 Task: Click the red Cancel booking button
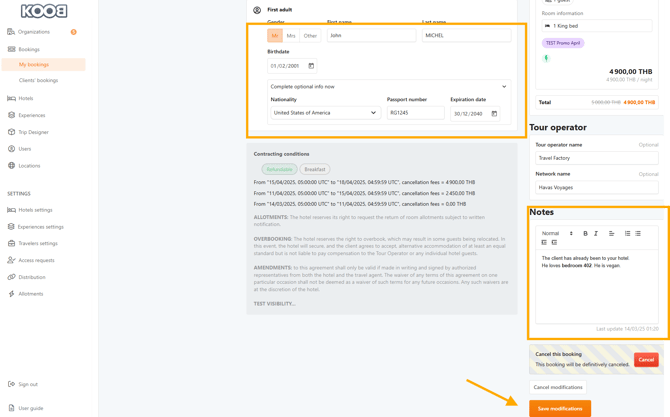pos(646,360)
